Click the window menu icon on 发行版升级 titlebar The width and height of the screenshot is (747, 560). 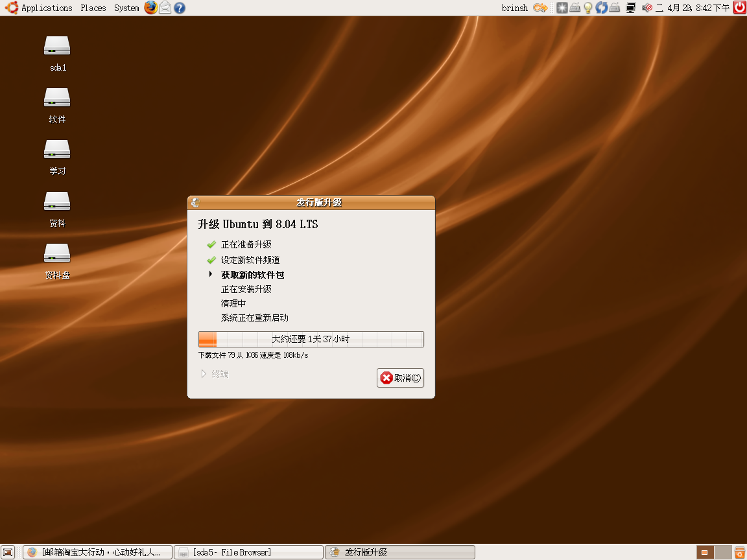click(195, 203)
